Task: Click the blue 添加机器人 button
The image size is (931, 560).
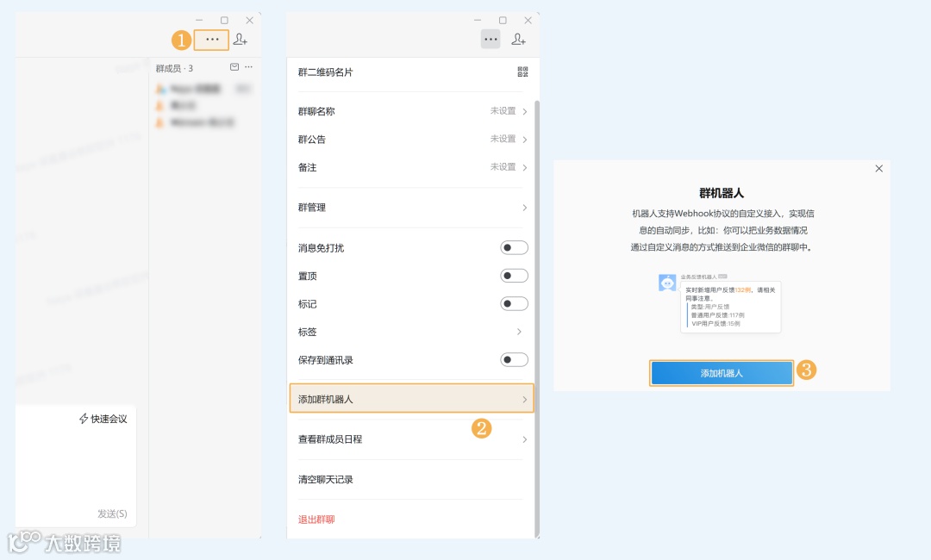Action: (x=721, y=372)
